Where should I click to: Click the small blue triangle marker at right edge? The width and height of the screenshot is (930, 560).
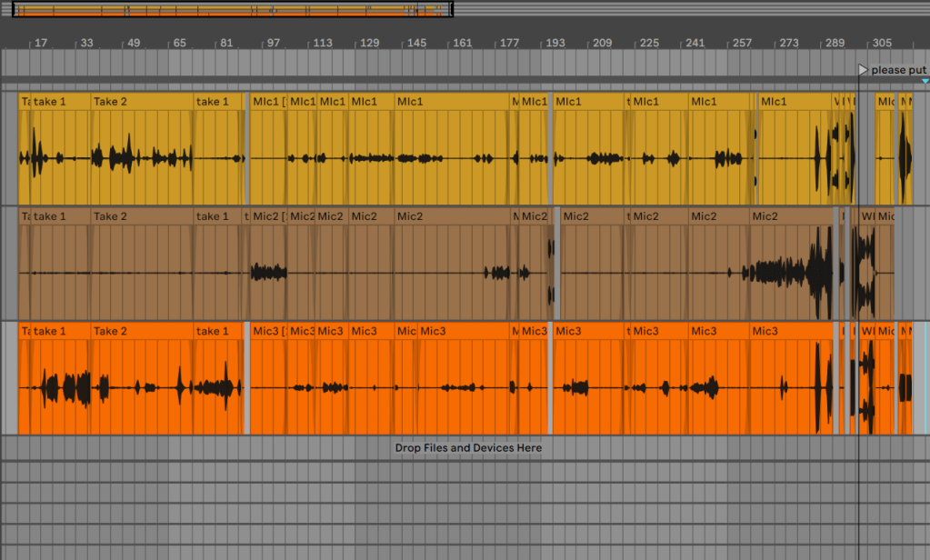click(x=925, y=82)
